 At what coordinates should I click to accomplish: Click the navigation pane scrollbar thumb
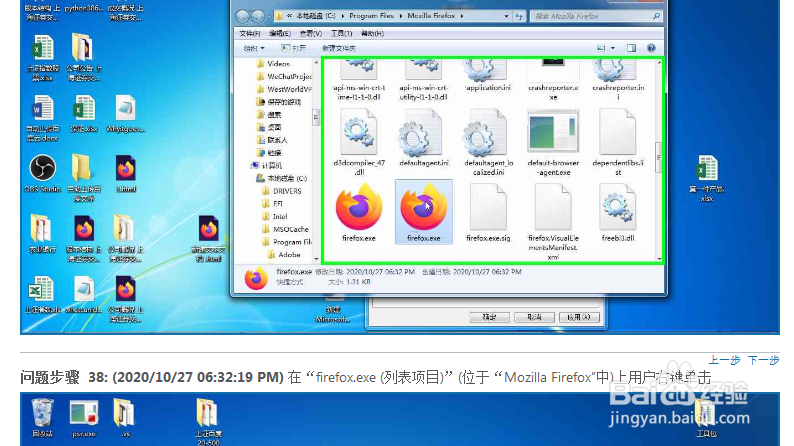pyautogui.click(x=316, y=117)
